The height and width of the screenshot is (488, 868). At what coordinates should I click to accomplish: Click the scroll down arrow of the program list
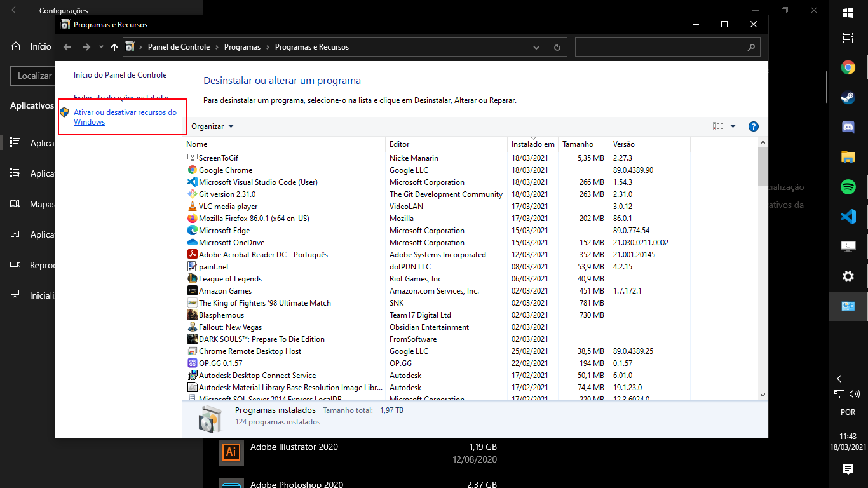[x=763, y=395]
